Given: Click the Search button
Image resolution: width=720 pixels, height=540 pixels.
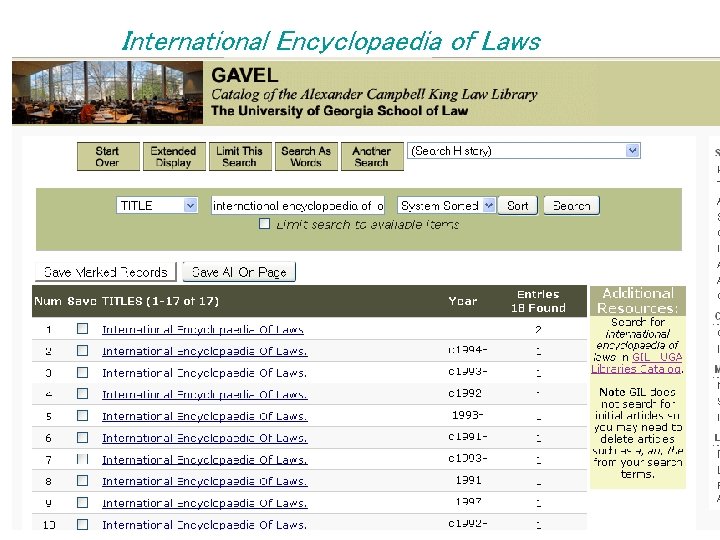Looking at the screenshot, I should [x=571, y=206].
